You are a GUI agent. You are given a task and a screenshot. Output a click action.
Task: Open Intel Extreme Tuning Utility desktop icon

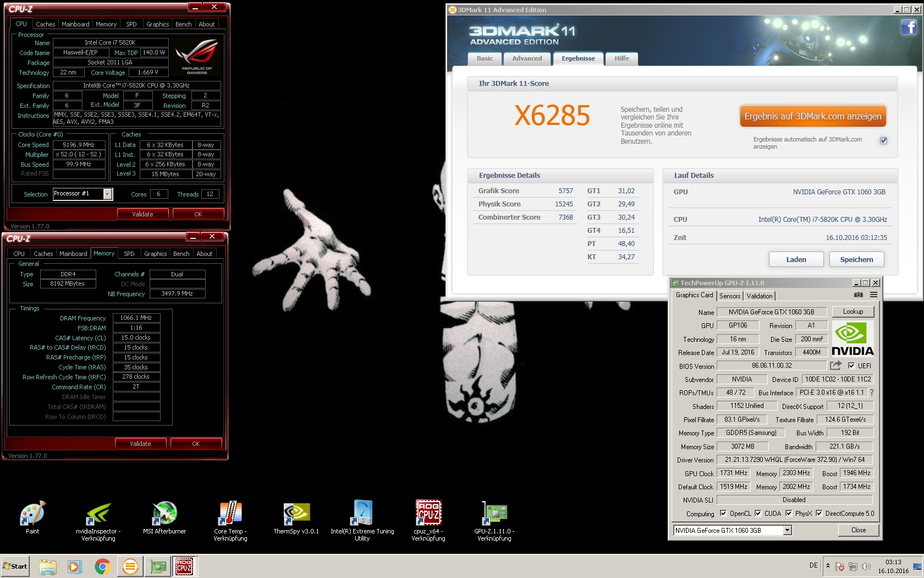pos(362,521)
